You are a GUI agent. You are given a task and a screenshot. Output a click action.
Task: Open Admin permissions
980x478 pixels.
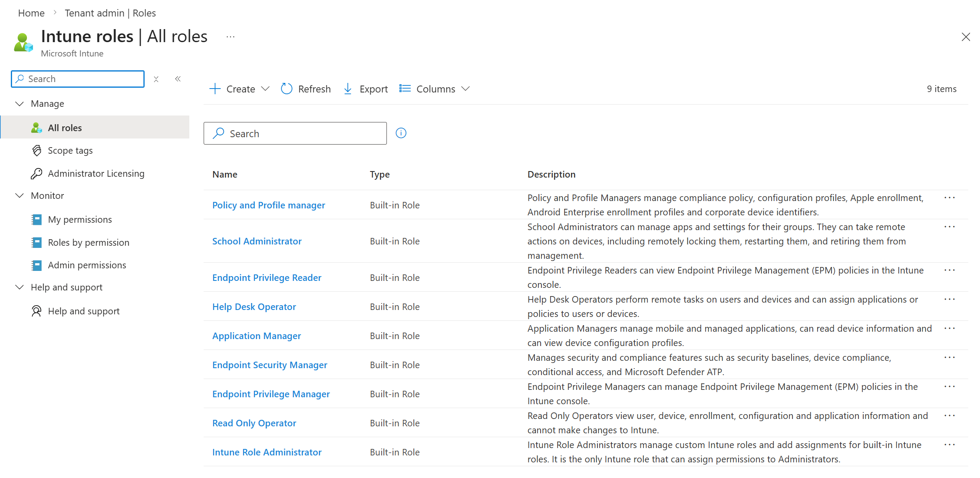pyautogui.click(x=87, y=265)
